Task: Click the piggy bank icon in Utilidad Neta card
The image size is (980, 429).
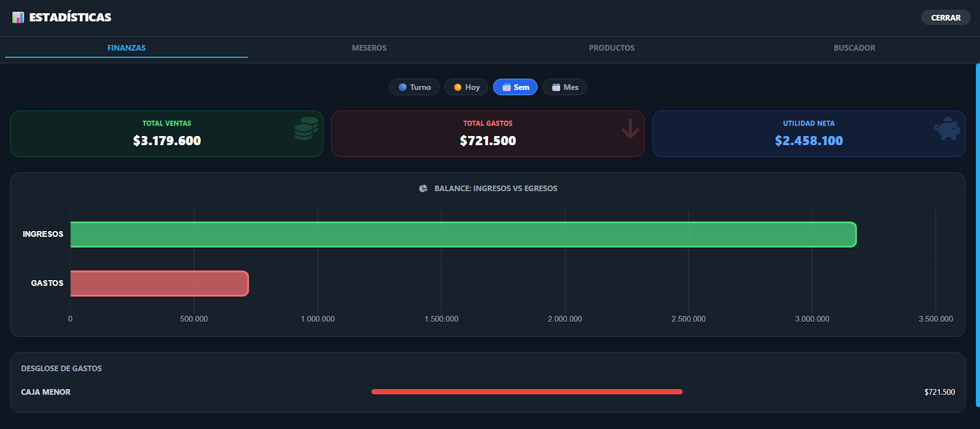Action: coord(947,129)
